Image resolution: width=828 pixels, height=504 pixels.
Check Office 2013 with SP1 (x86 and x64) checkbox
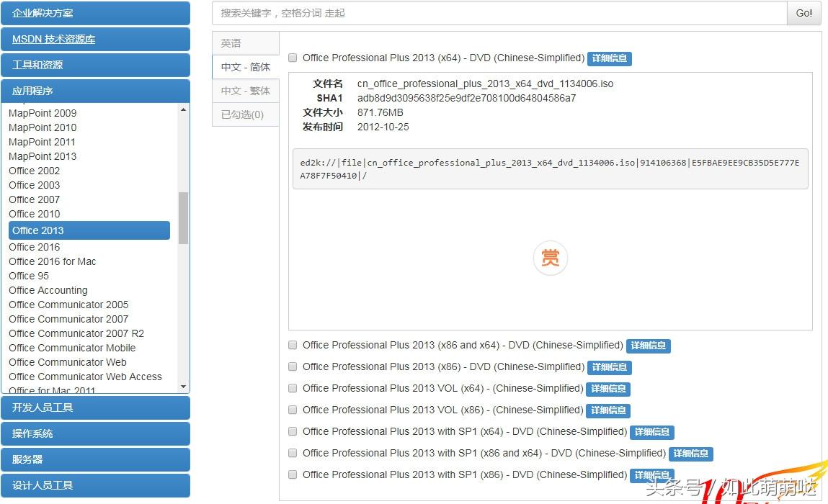(293, 454)
